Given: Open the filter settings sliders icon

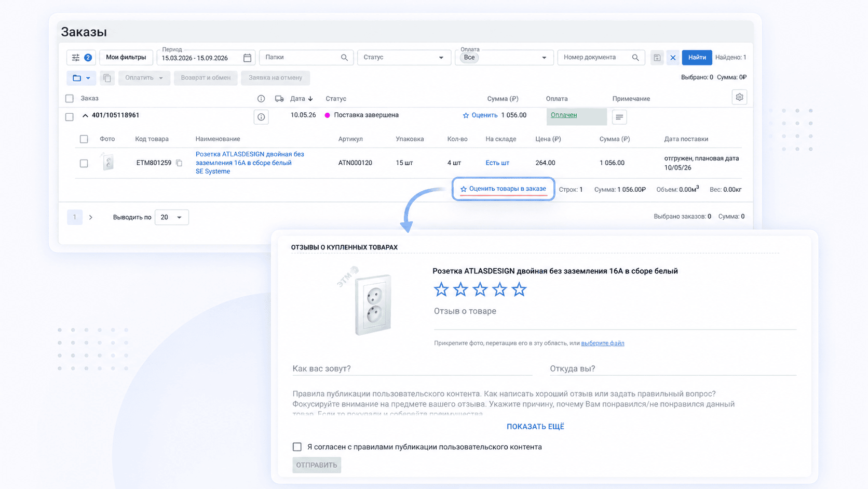Looking at the screenshot, I should (x=76, y=58).
